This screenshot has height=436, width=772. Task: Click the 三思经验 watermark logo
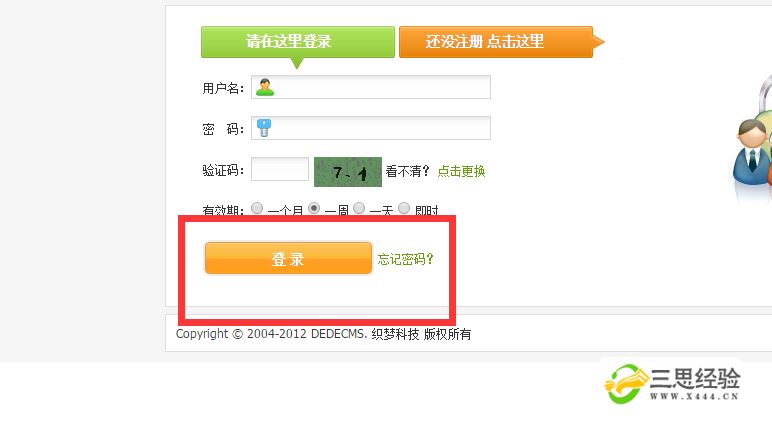[x=672, y=383]
